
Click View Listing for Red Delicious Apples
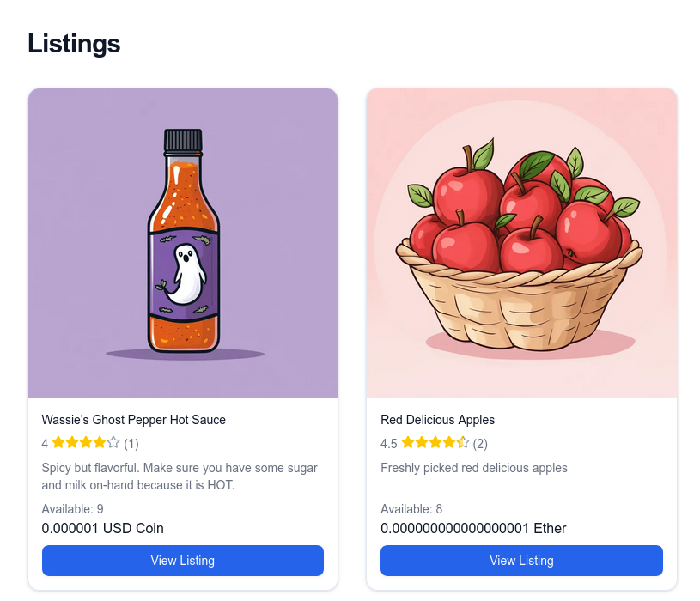coord(520,561)
